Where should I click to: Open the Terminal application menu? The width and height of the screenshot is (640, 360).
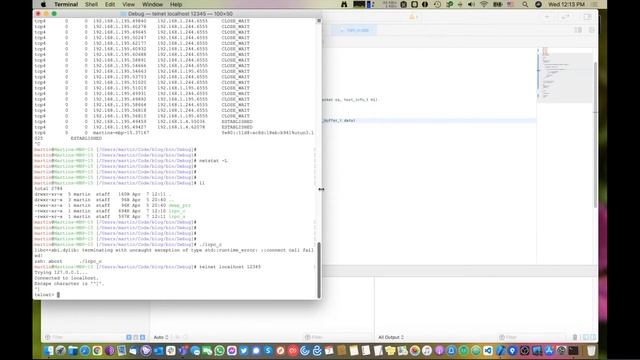[66, 4]
